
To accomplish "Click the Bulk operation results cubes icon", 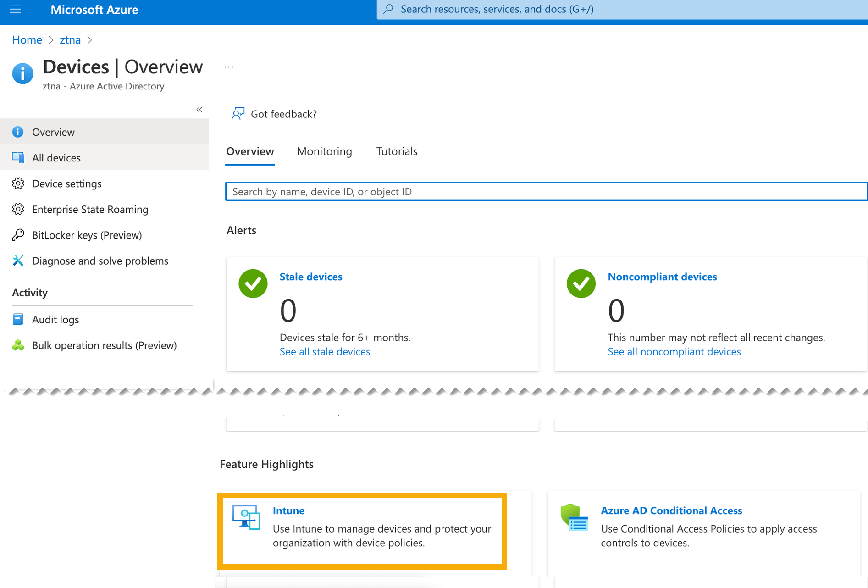I will pos(18,345).
